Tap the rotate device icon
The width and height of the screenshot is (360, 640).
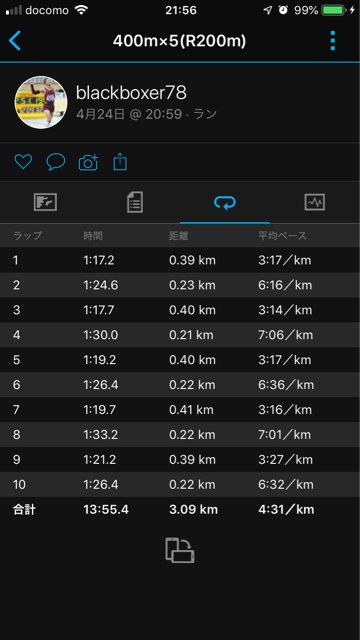click(x=180, y=550)
